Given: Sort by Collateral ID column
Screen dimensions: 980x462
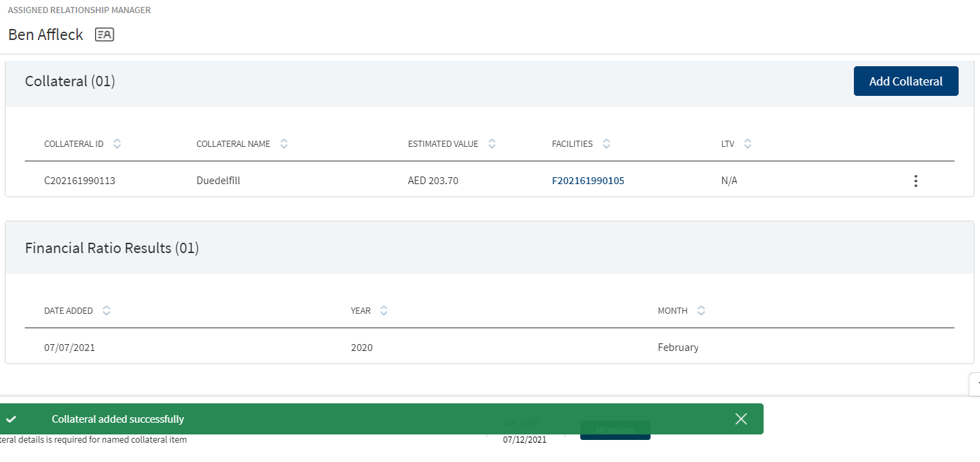Looking at the screenshot, I should (x=117, y=144).
